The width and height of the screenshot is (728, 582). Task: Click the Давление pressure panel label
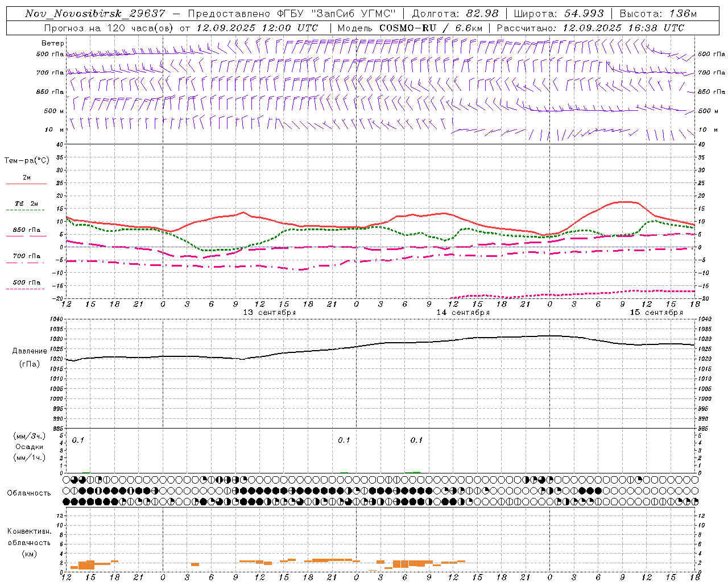click(x=28, y=351)
